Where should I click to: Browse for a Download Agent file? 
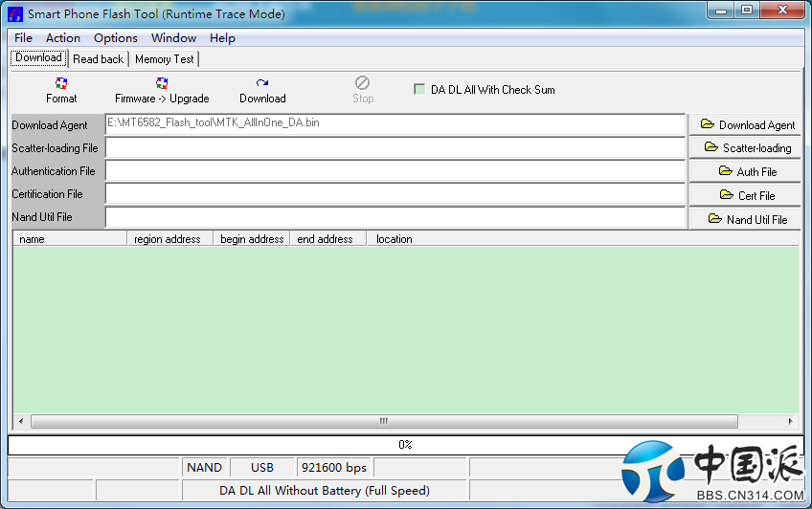pyautogui.click(x=745, y=124)
